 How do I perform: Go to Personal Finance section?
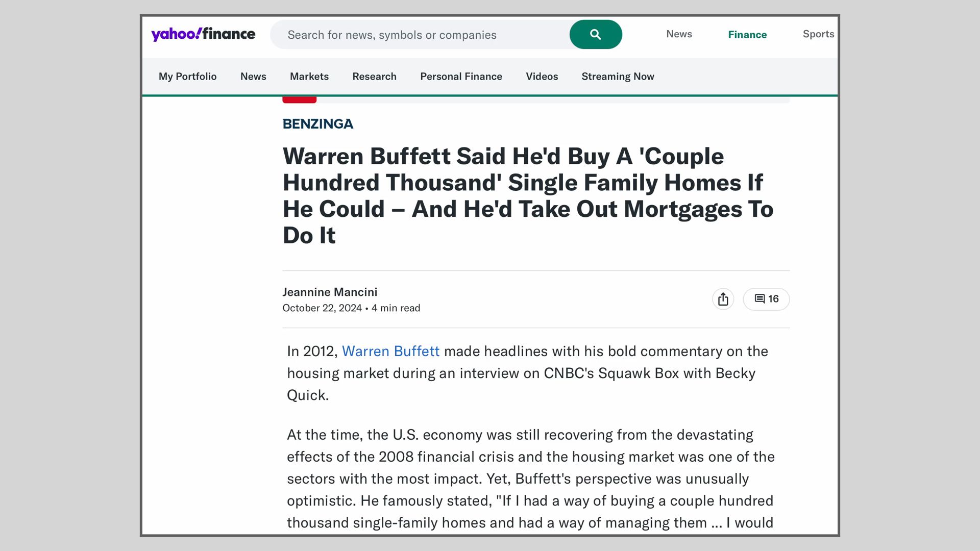(461, 77)
